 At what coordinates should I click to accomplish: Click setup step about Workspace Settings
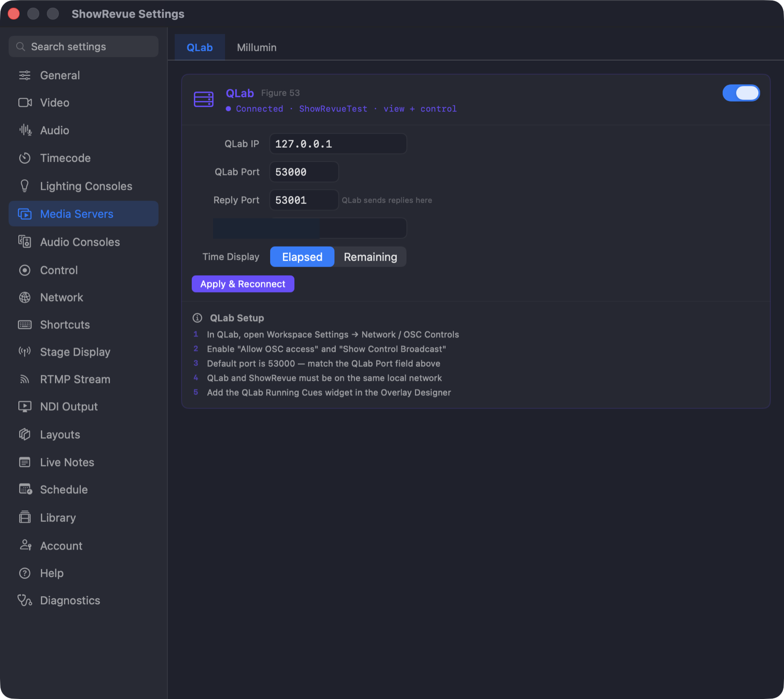pos(333,334)
